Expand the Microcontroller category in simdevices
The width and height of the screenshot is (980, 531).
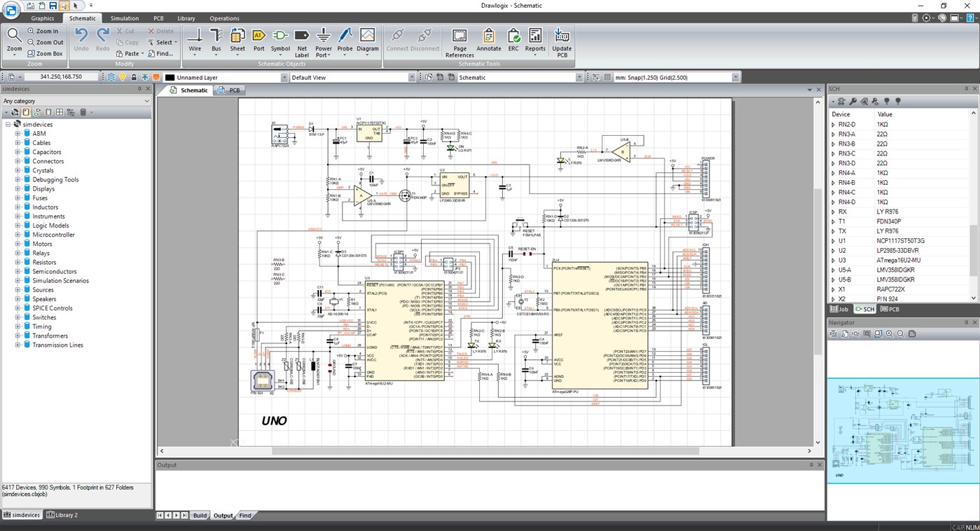[18, 234]
